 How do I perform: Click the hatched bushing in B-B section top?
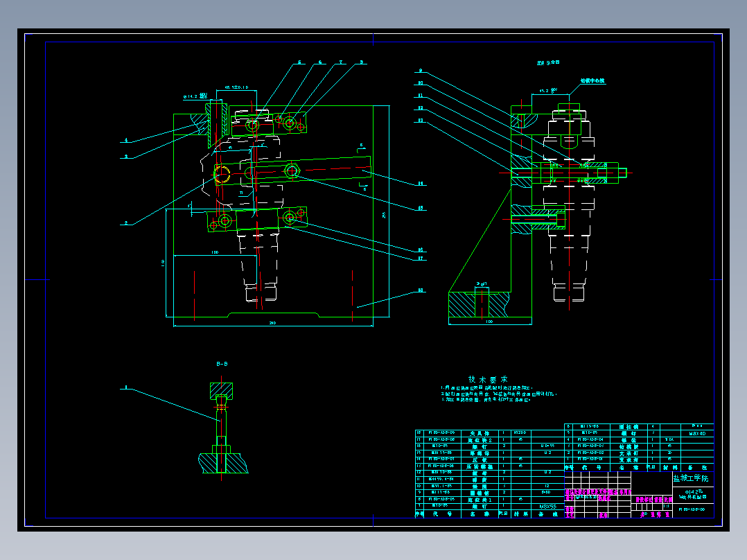coord(222,392)
